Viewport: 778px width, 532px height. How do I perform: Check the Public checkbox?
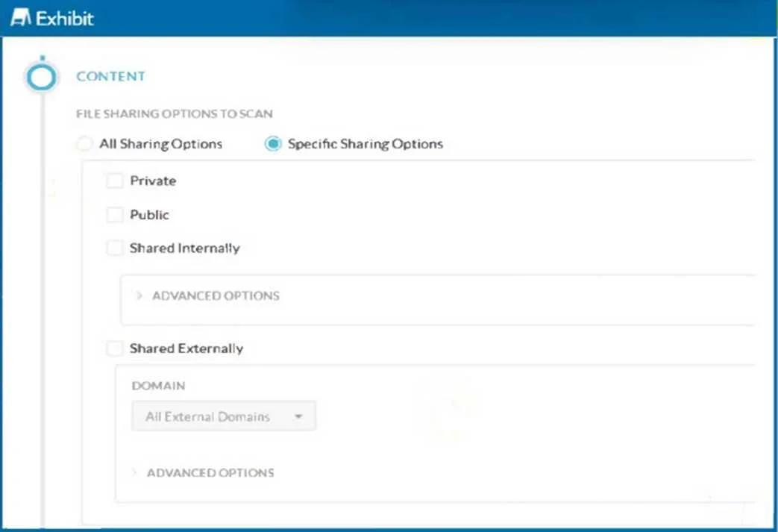pyautogui.click(x=115, y=215)
